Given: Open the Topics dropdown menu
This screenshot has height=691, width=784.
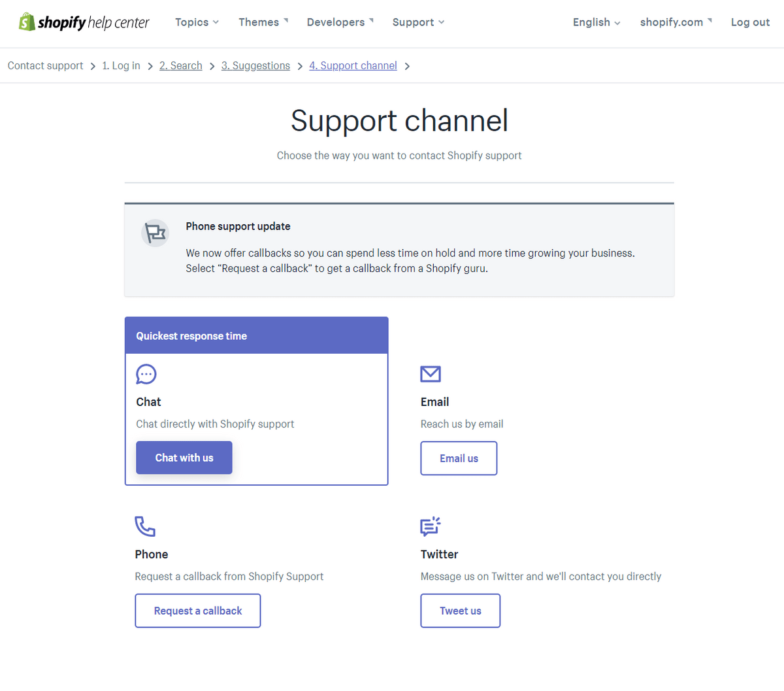Looking at the screenshot, I should [x=197, y=22].
